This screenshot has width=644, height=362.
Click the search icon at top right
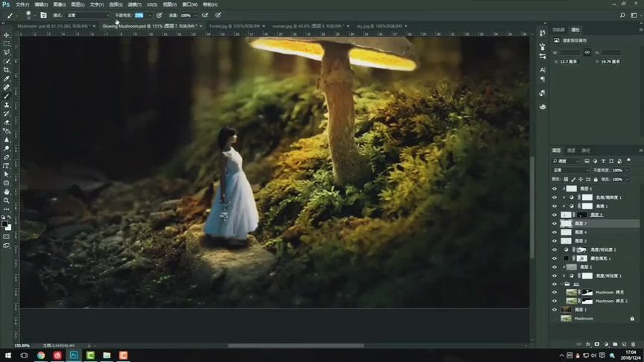[x=622, y=15]
